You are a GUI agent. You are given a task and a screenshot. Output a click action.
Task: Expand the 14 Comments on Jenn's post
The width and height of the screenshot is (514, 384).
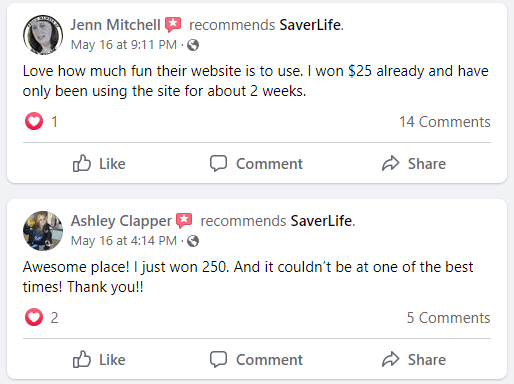pos(445,122)
